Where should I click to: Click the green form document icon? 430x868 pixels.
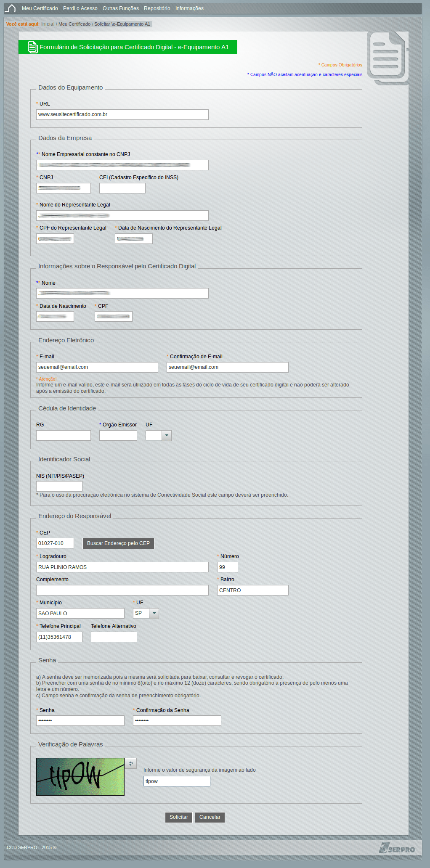point(32,47)
